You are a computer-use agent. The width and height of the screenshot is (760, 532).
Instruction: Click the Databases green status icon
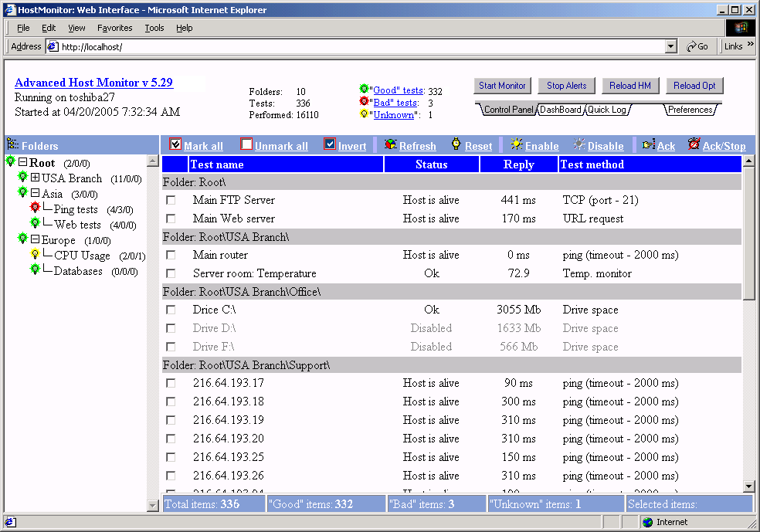[x=35, y=269]
